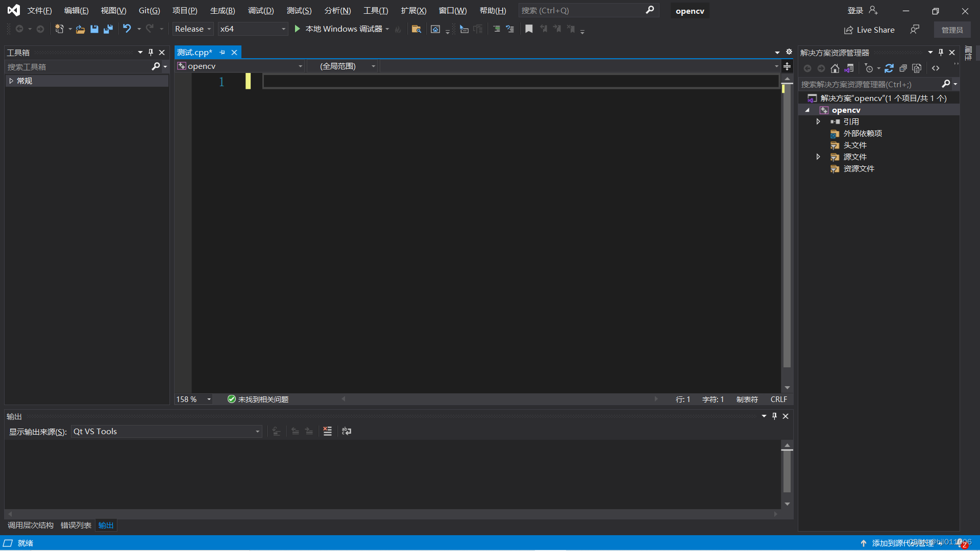Click the Save All toolbar icon

[x=108, y=29]
